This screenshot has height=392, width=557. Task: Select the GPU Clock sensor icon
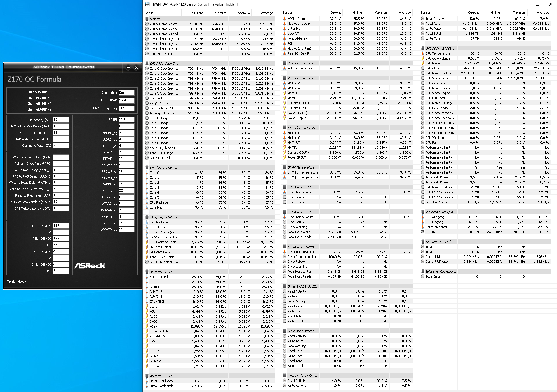tap(423, 68)
